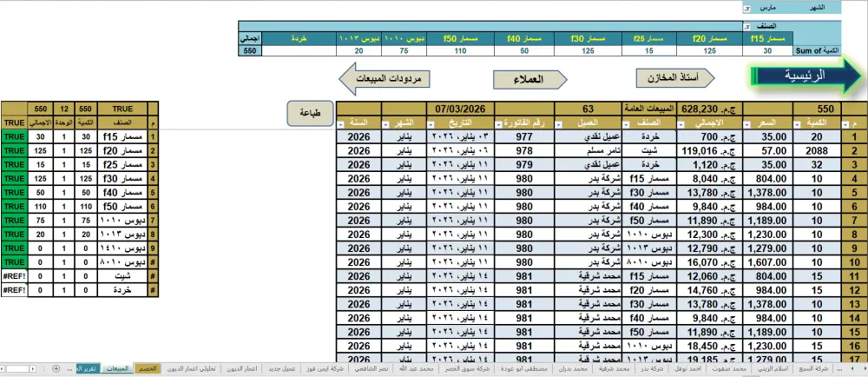Screen dimensions: 868x377
Task: Click the horizontal scrollbar track at bottom left
Action: click(18, 368)
